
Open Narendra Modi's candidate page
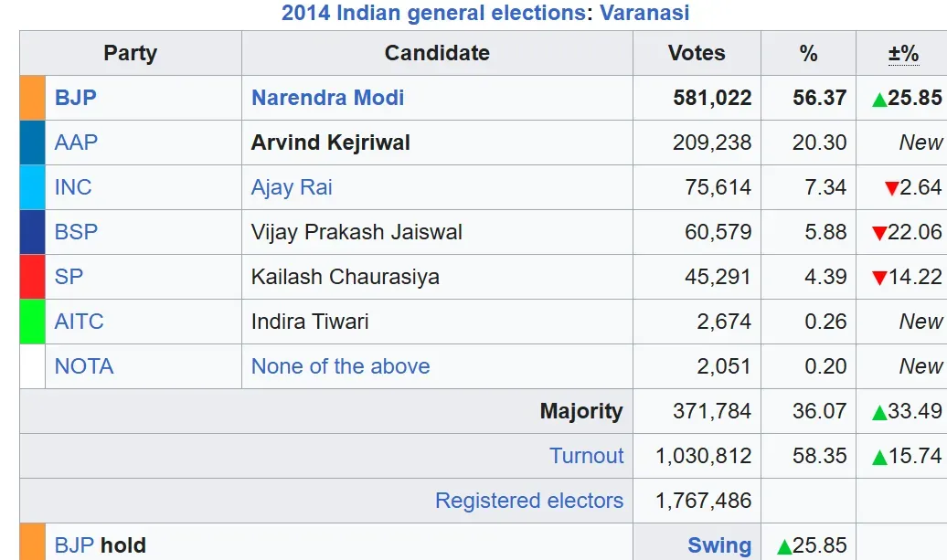click(x=327, y=98)
